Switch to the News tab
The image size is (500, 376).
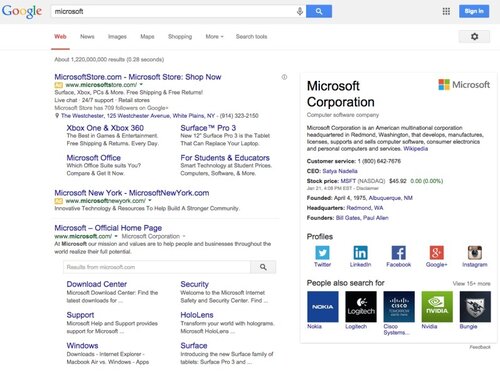coord(87,37)
